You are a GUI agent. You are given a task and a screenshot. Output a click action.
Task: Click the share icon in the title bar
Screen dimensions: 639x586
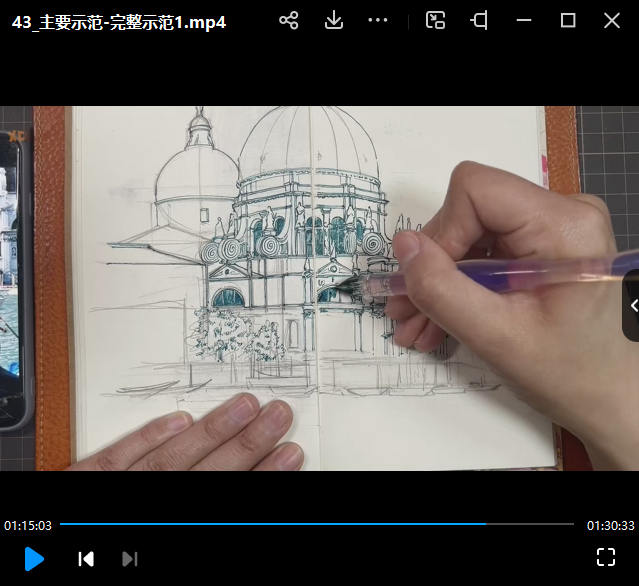tap(289, 21)
